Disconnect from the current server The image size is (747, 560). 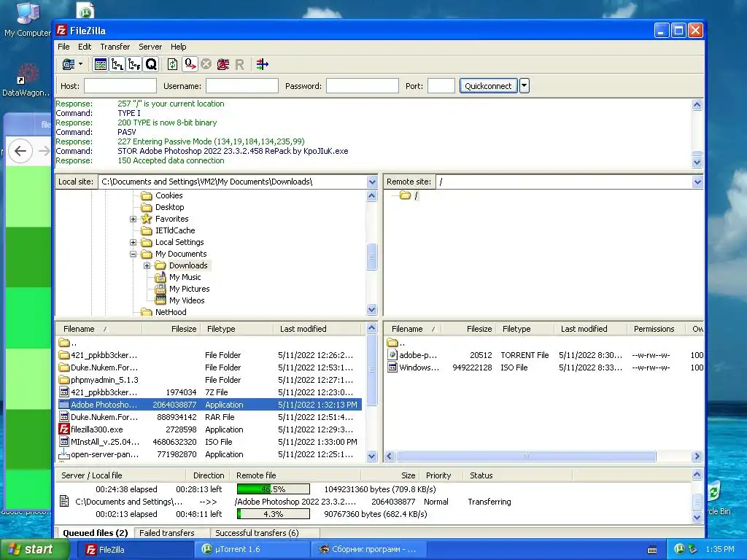point(223,64)
